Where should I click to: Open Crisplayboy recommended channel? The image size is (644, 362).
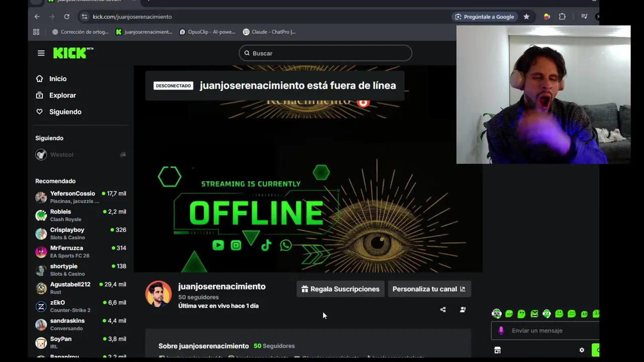(x=80, y=233)
